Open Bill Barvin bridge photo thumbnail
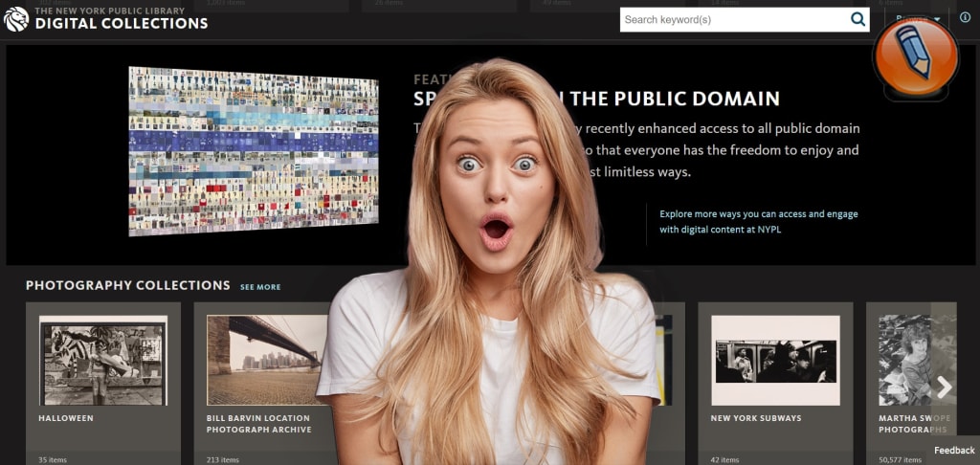 [x=268, y=361]
